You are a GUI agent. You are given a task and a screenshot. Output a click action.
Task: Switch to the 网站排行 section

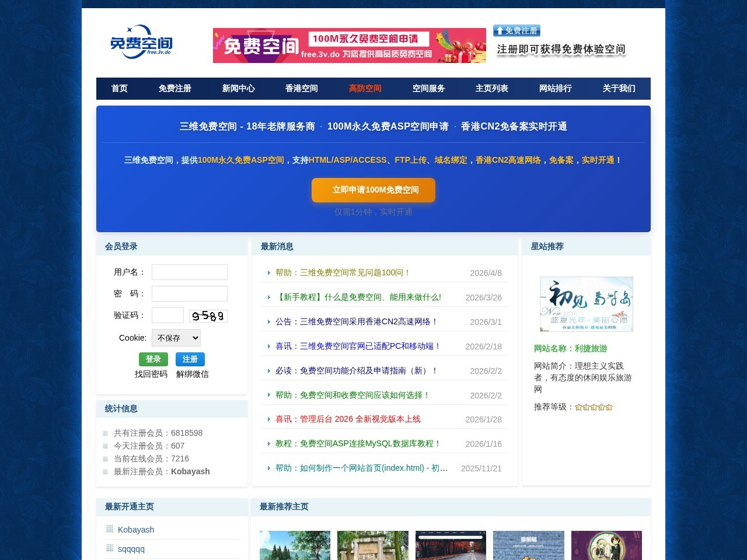click(x=555, y=88)
